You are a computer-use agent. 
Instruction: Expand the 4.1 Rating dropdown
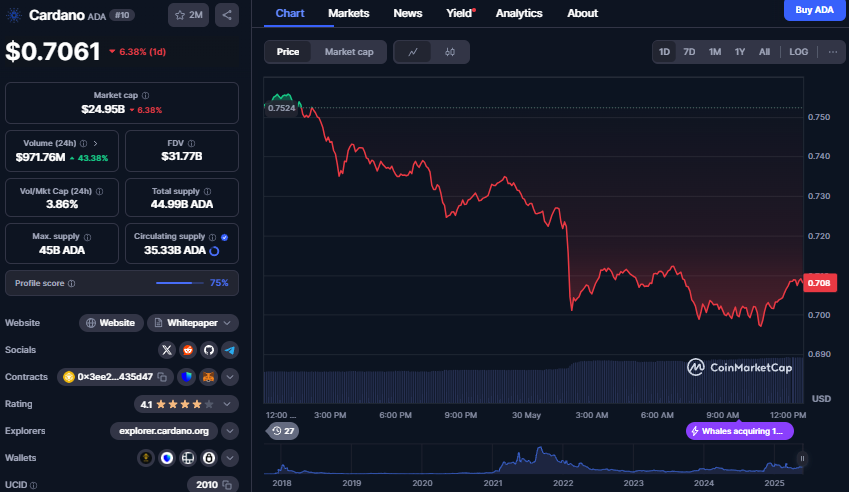186,404
